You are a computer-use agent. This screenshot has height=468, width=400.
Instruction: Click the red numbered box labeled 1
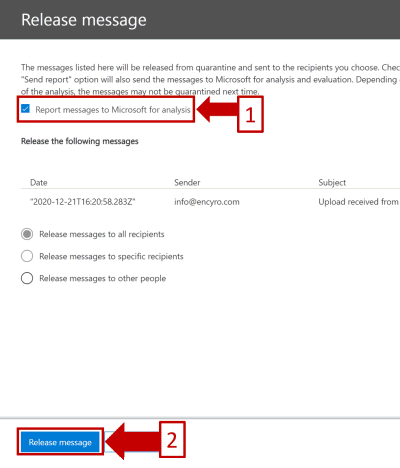coord(250,114)
